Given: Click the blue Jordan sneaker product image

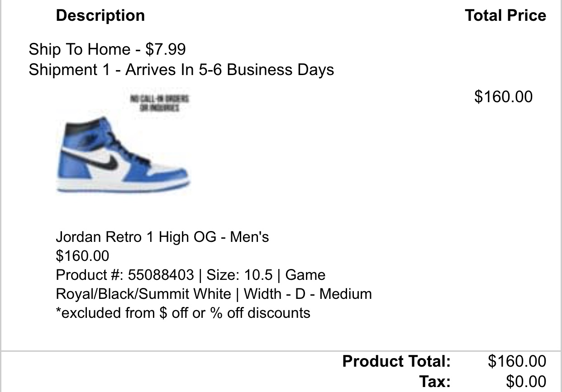Looking at the screenshot, I should pos(122,154).
